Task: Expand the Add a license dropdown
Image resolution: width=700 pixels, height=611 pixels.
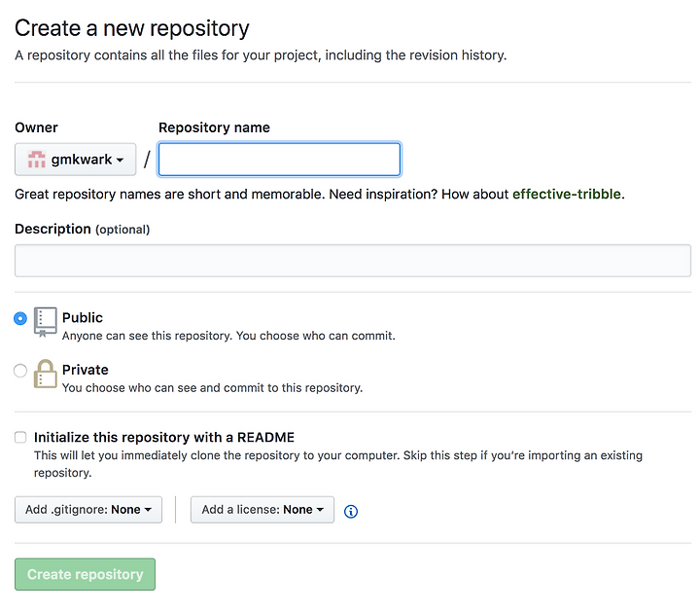Action: (x=262, y=510)
